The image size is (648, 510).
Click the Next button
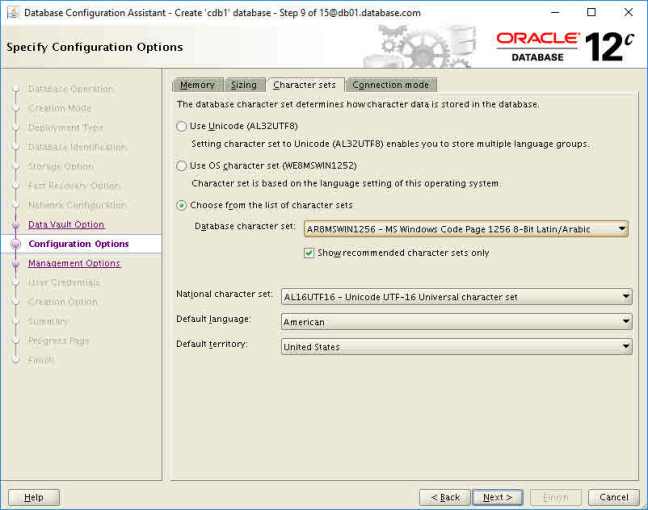coord(497,497)
